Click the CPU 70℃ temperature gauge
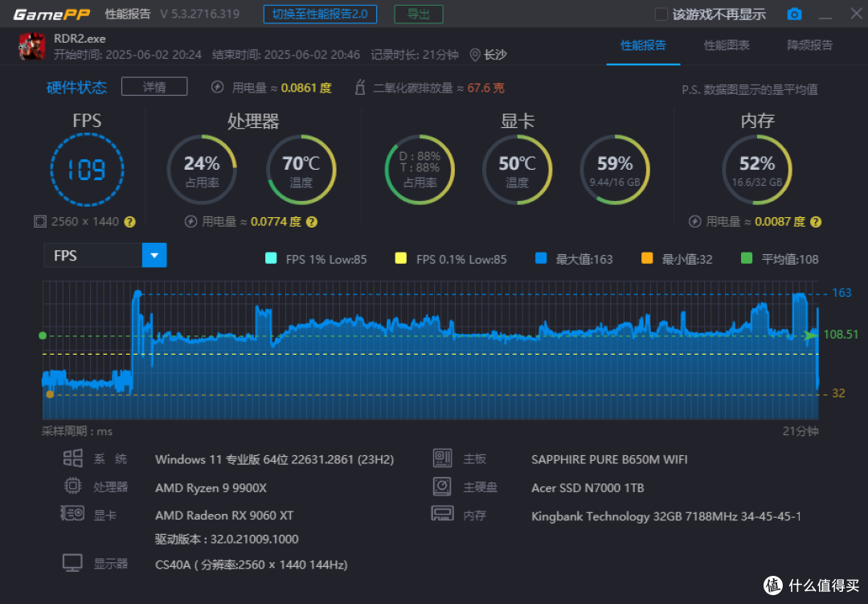 (301, 170)
